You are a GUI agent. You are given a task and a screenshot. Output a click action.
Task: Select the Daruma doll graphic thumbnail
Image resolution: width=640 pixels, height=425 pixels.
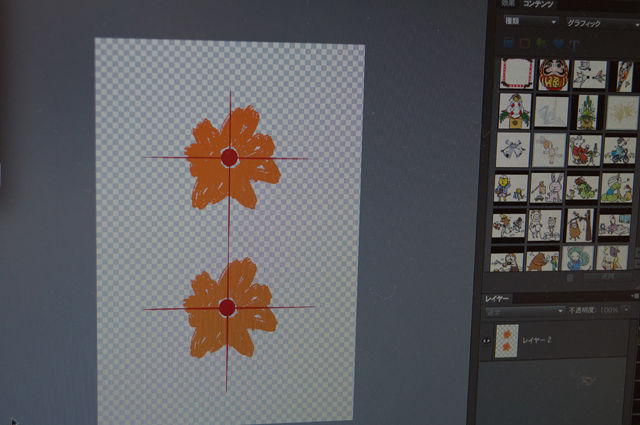pyautogui.click(x=553, y=74)
